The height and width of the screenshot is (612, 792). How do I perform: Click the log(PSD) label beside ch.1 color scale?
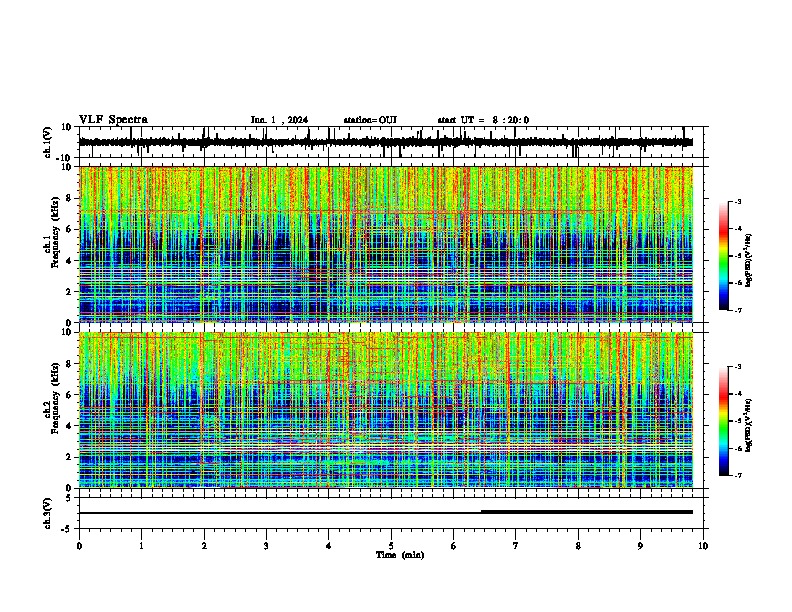click(749, 260)
